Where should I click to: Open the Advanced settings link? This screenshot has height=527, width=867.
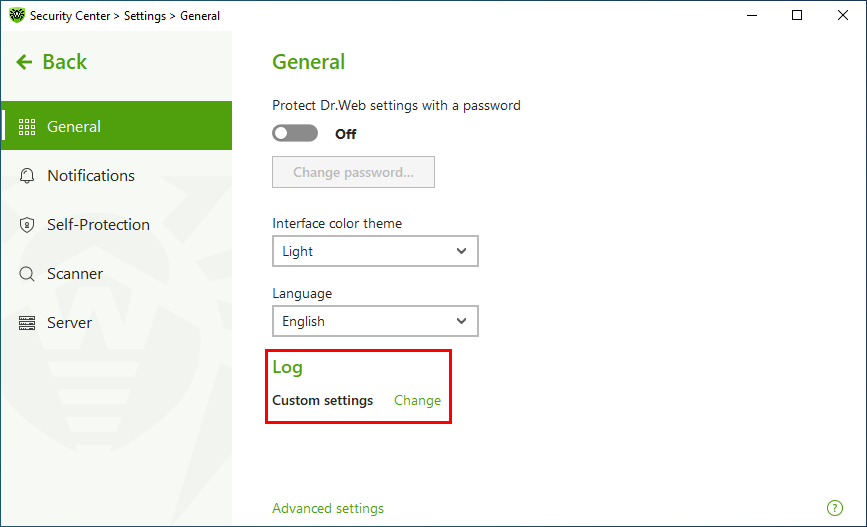(328, 508)
